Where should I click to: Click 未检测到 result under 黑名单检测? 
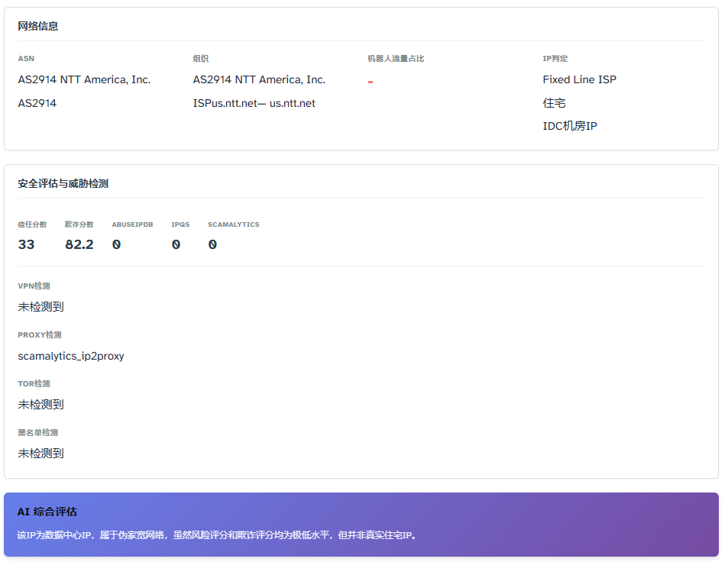[40, 454]
